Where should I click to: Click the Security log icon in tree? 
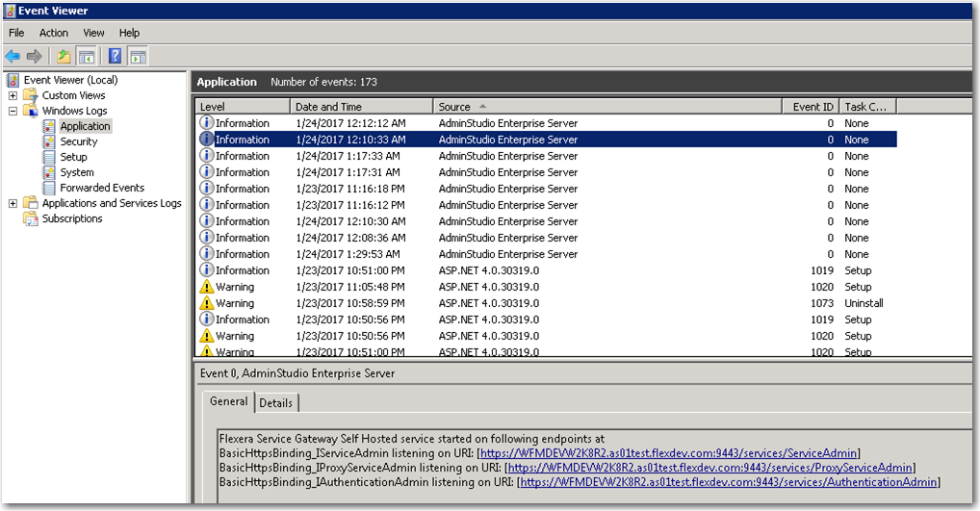[49, 141]
